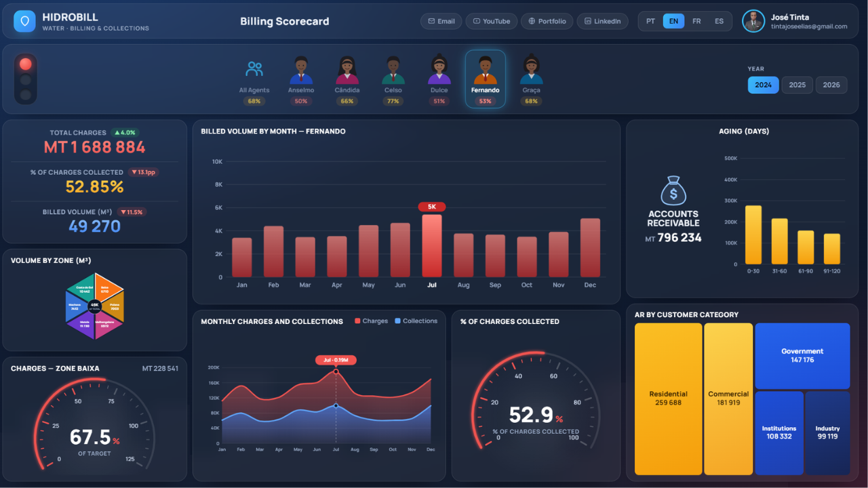The image size is (868, 488).
Task: Select agent Dulce's avatar
Action: [439, 70]
